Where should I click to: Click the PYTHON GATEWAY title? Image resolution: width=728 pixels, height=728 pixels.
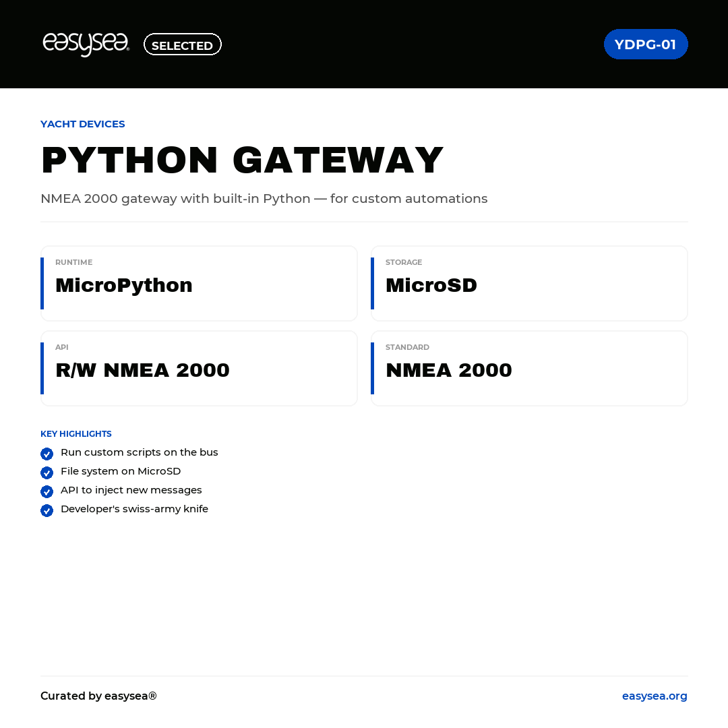[243, 160]
